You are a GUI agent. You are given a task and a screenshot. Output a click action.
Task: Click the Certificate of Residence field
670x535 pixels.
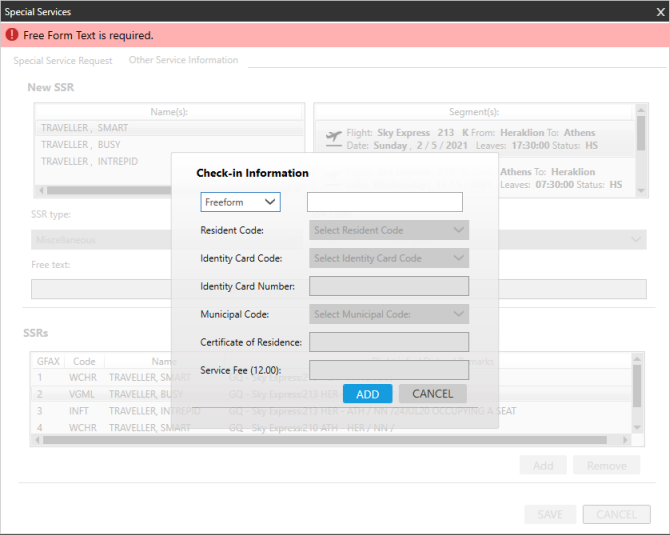(x=388, y=342)
